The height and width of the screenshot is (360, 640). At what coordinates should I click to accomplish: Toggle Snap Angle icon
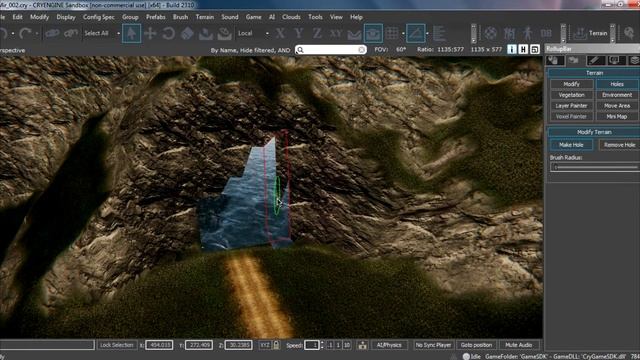(x=416, y=33)
